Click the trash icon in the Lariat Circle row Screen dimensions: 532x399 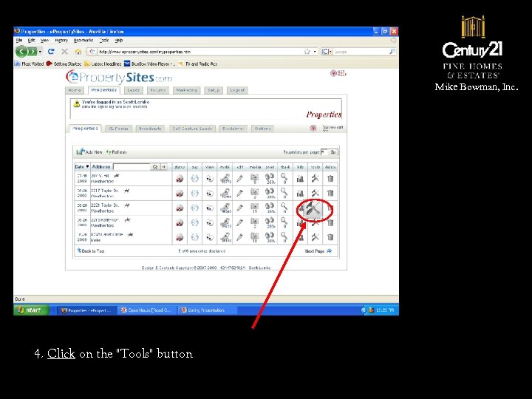[330, 237]
